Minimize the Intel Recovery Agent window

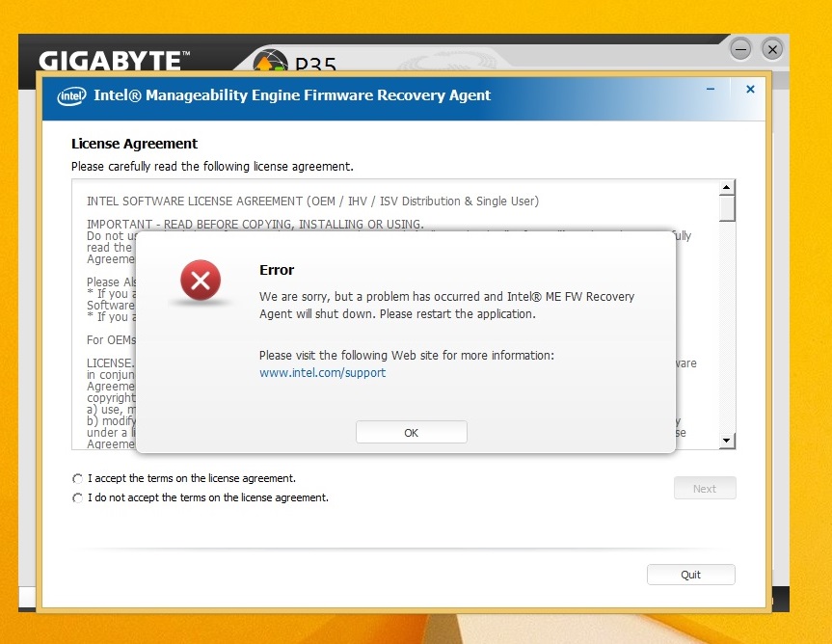pos(711,89)
